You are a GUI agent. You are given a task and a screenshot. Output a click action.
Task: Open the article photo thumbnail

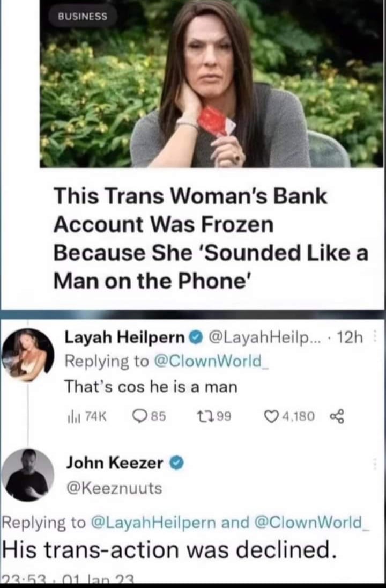(211, 83)
